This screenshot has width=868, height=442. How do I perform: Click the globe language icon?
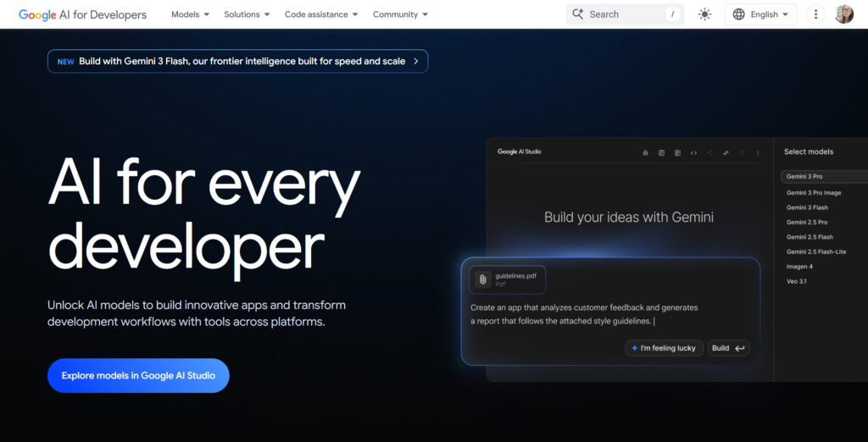(738, 14)
